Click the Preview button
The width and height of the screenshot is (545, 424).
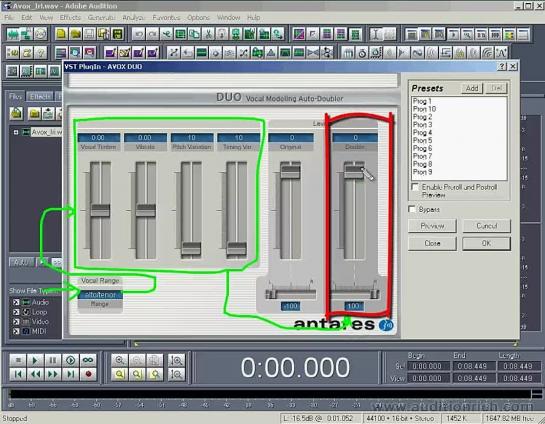click(x=432, y=226)
